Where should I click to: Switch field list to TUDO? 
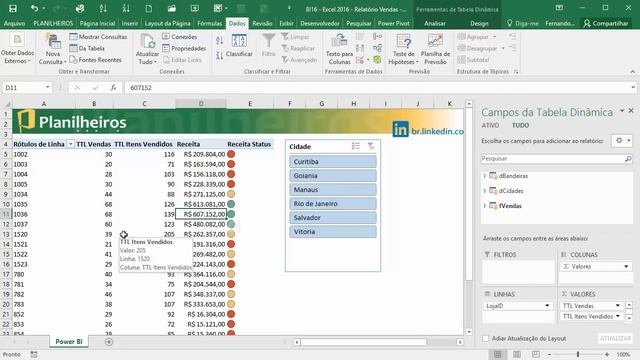(520, 125)
